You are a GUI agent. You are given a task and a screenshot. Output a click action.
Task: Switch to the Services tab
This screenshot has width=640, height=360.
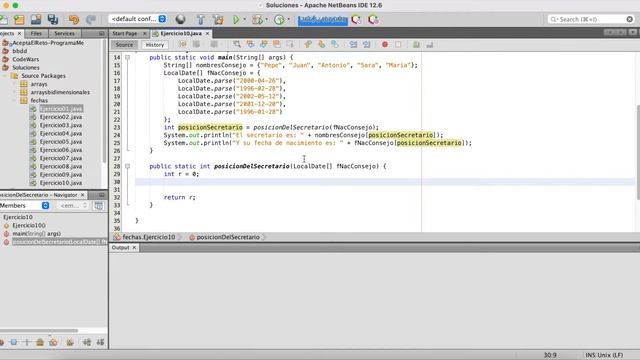coord(64,33)
